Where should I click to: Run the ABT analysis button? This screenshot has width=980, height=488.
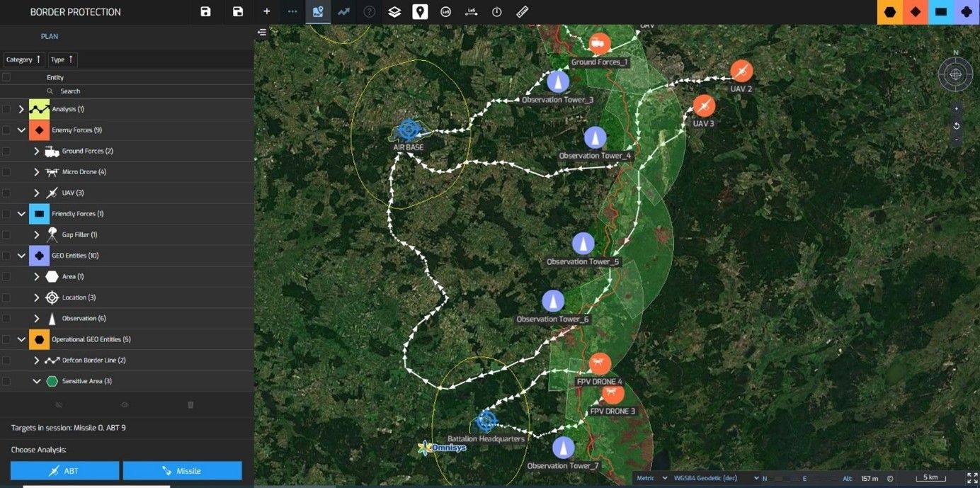tap(64, 470)
